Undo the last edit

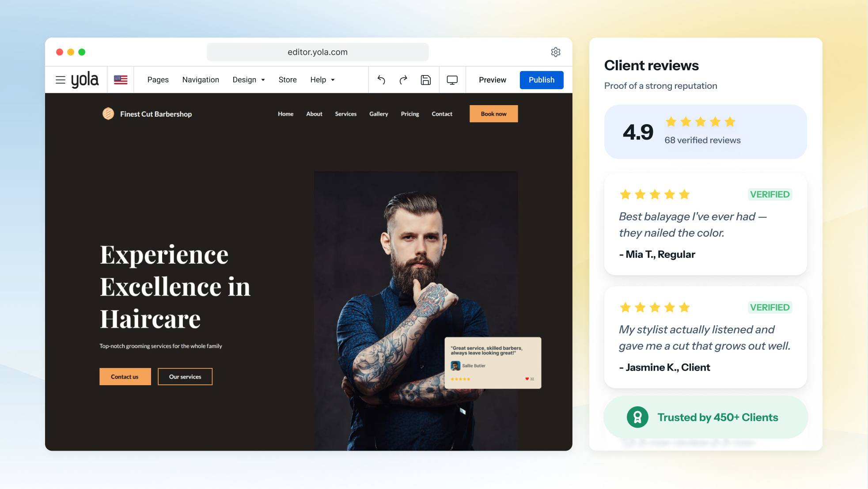(x=382, y=80)
